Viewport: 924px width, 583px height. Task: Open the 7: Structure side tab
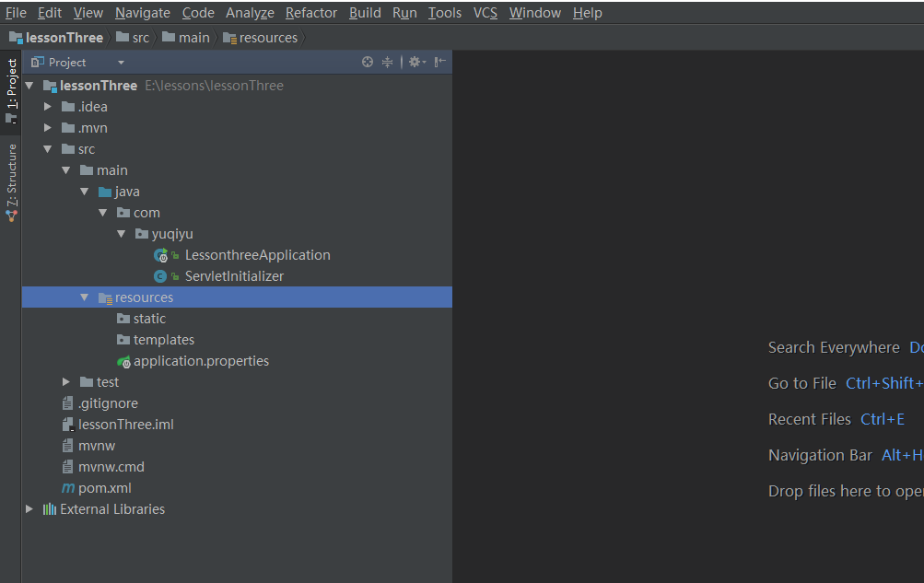[x=11, y=182]
